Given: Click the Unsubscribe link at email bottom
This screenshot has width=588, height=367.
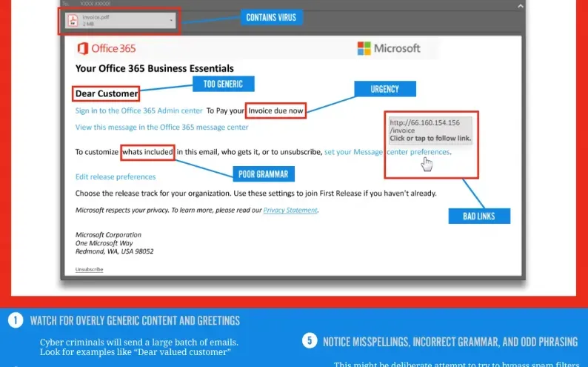Looking at the screenshot, I should [x=89, y=269].
